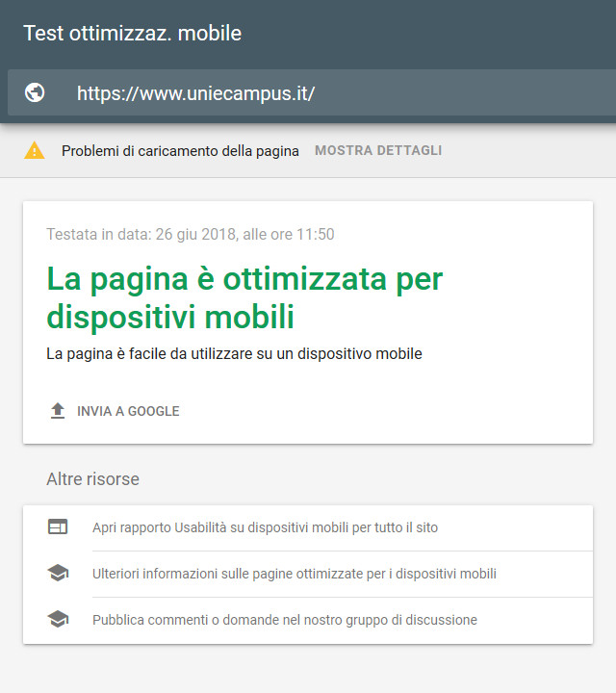616x693 pixels.
Task: Open Apri rapporto Usabilità su dispositivi mobili
Action: (x=308, y=527)
